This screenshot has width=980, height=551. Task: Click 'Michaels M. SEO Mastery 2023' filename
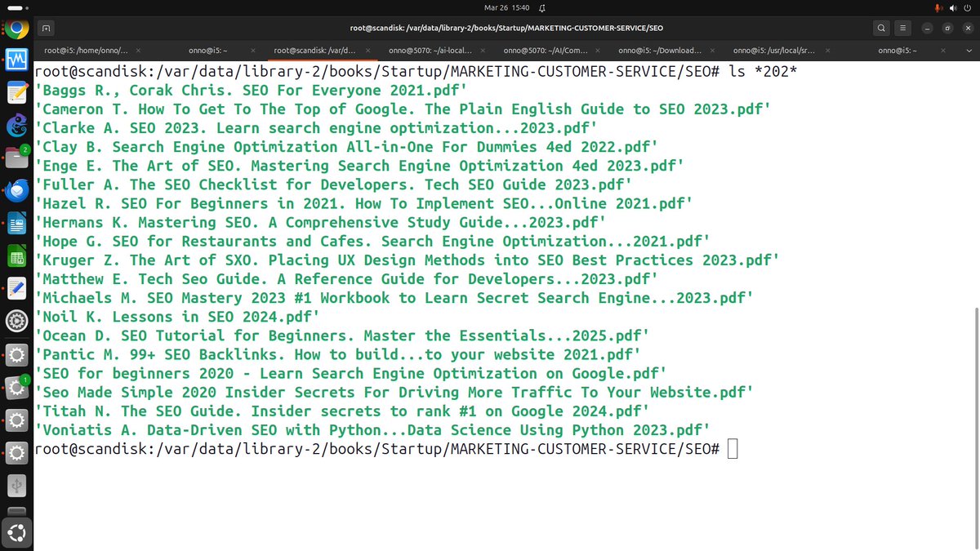(394, 298)
